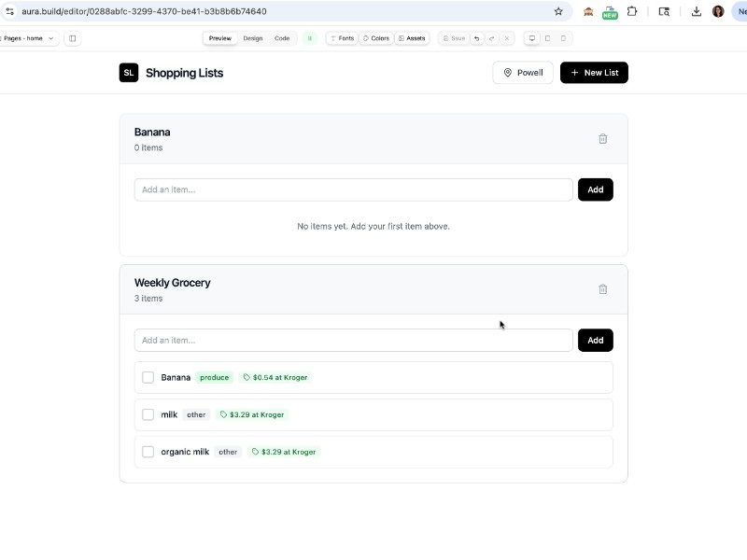Switch to the Code tab

click(x=282, y=38)
